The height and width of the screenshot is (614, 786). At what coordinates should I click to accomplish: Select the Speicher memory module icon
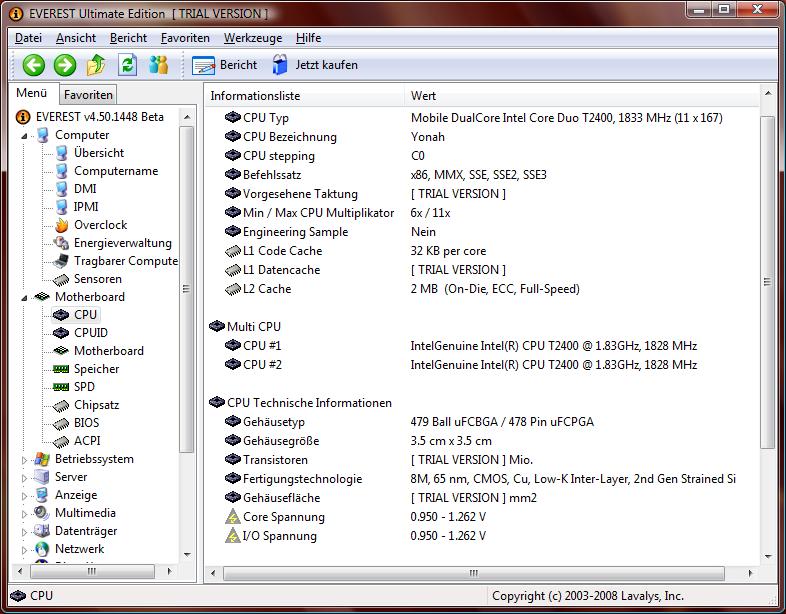tap(61, 369)
